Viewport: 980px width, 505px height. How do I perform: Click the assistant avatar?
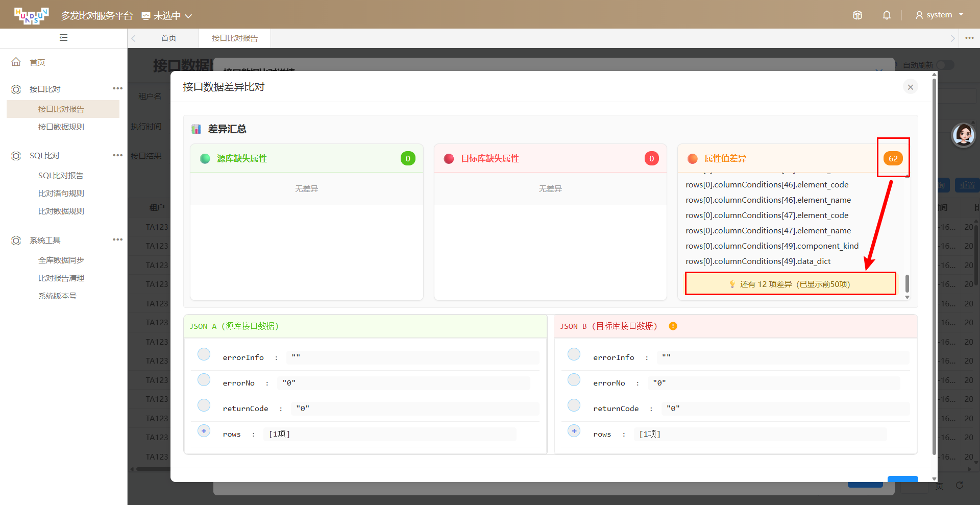964,135
